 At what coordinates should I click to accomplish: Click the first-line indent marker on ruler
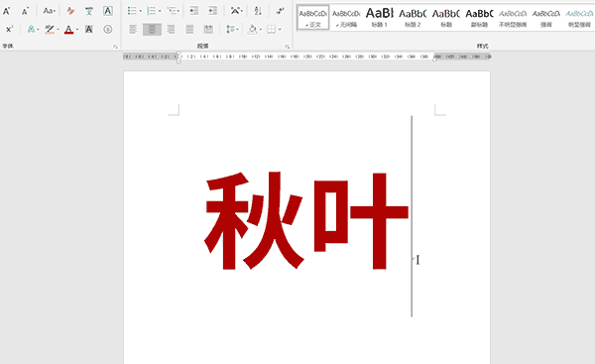click(178, 54)
